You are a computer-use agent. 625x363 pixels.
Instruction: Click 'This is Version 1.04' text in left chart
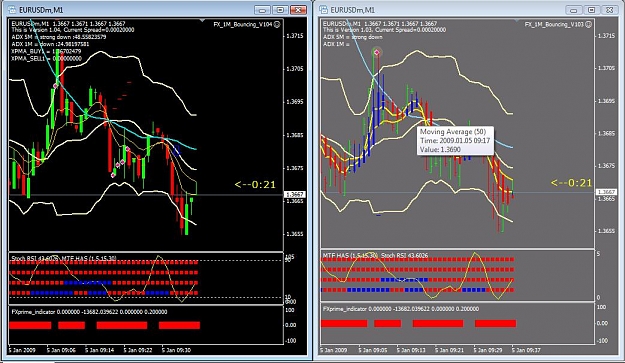pos(37,30)
